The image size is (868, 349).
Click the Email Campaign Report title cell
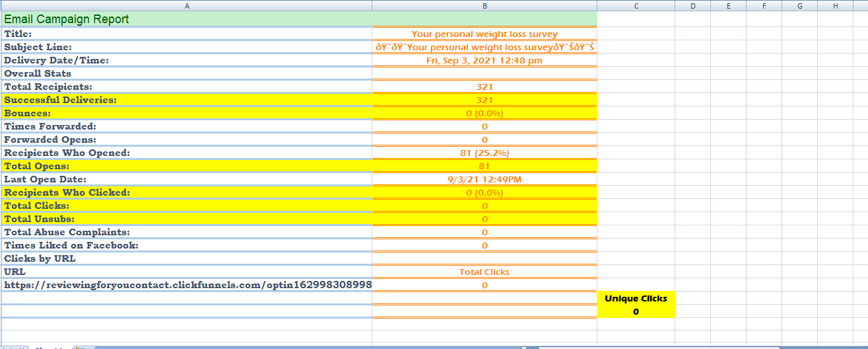point(67,20)
